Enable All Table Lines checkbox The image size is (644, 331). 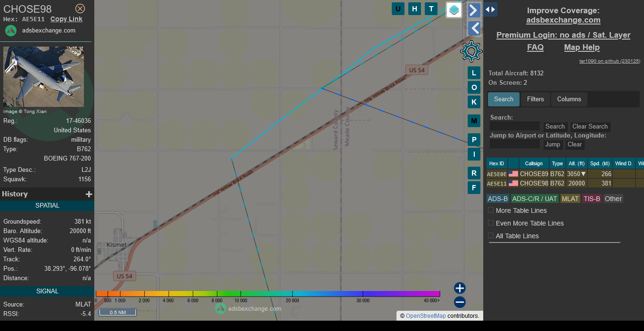click(x=491, y=235)
